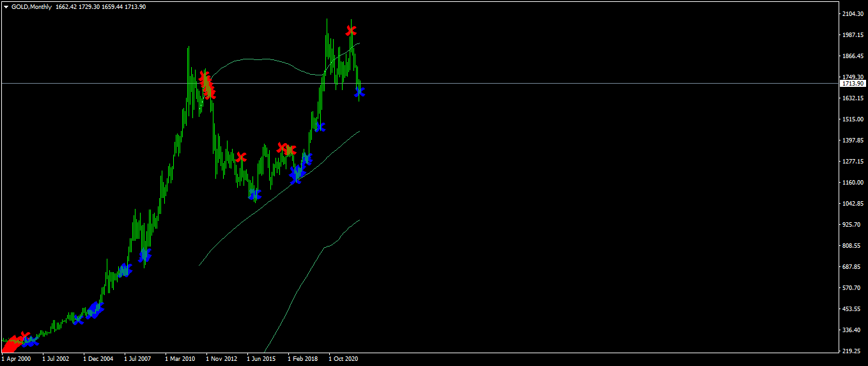
Task: Click the highlighted current price tag 1713.90 on axis
Action: [x=853, y=83]
